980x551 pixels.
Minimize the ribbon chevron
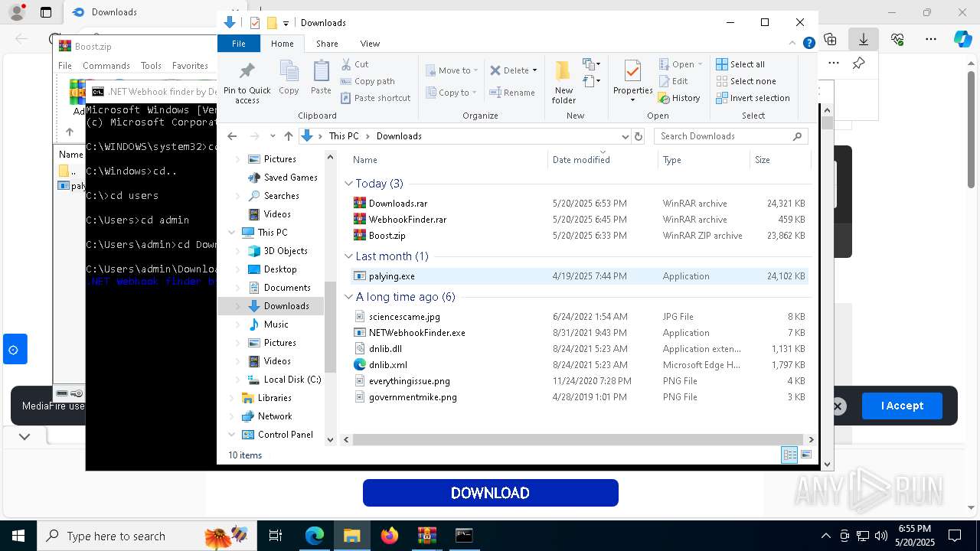click(x=792, y=44)
